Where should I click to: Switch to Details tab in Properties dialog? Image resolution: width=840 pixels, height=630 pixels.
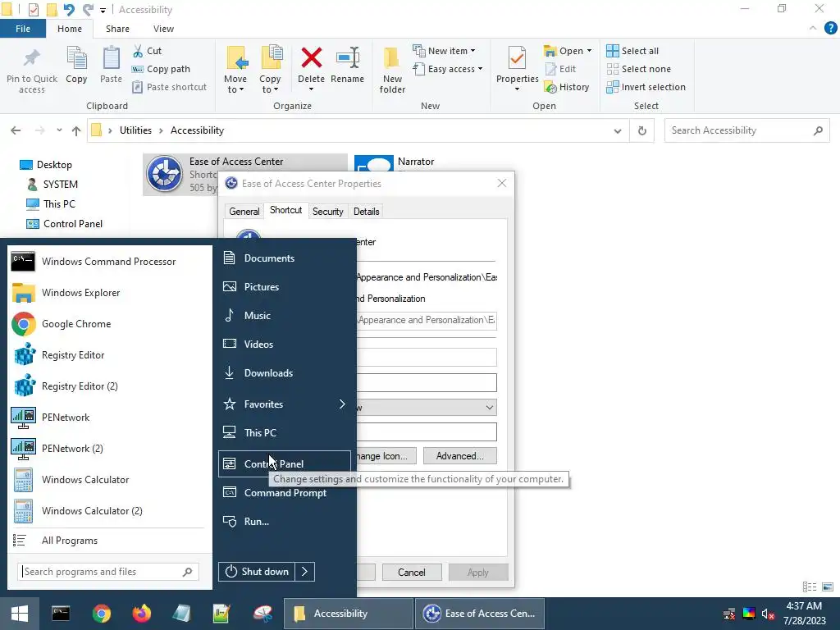[367, 212]
